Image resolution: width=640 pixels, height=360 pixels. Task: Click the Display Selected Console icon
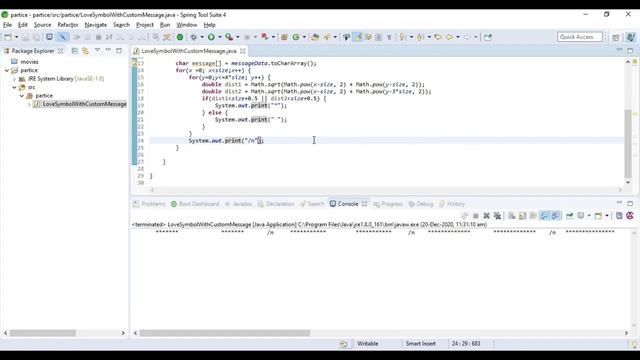tap(581, 216)
